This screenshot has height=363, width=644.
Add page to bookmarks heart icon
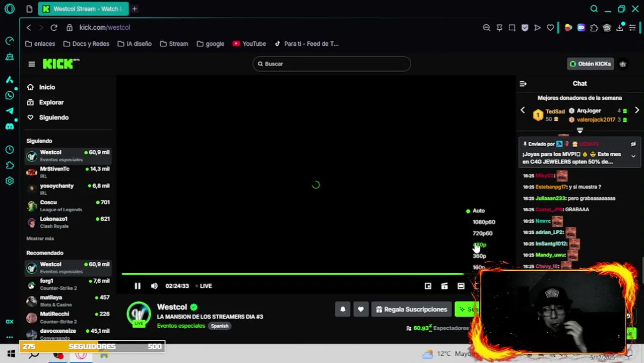(550, 28)
